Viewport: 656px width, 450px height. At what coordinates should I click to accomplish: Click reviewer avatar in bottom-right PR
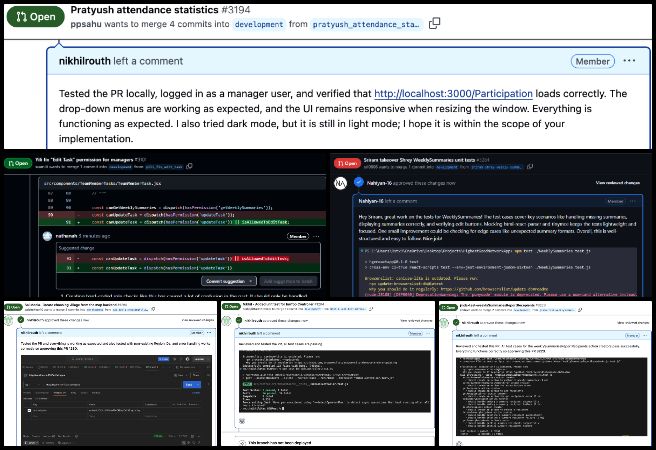pyautogui.click(x=444, y=322)
